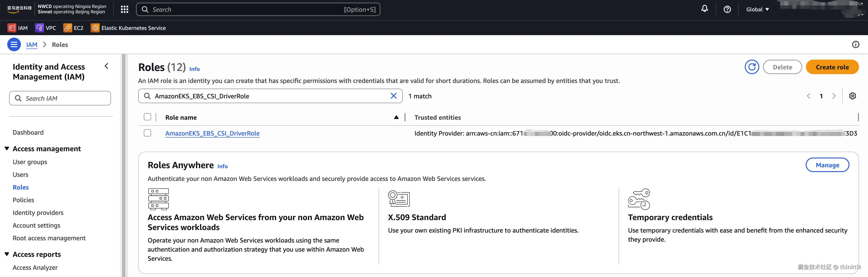
Task: Open roles table preferences gear
Action: (853, 96)
